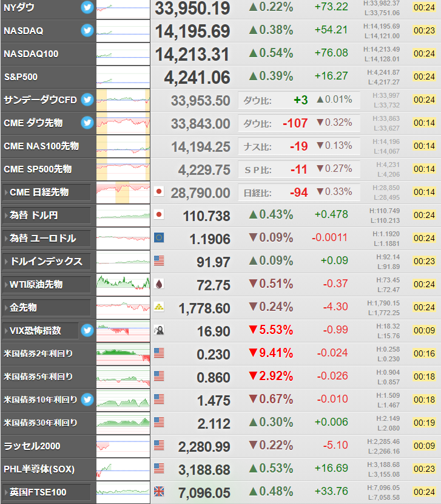Click the ドル円 rate 110.738
The image size is (441, 504).
click(206, 216)
